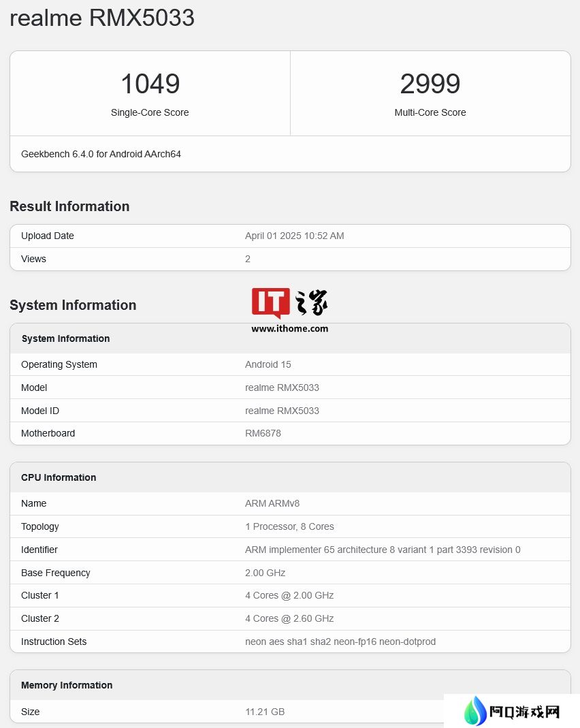Select the 2.00 GHz base frequency value
This screenshot has width=580, height=728.
pyautogui.click(x=265, y=573)
